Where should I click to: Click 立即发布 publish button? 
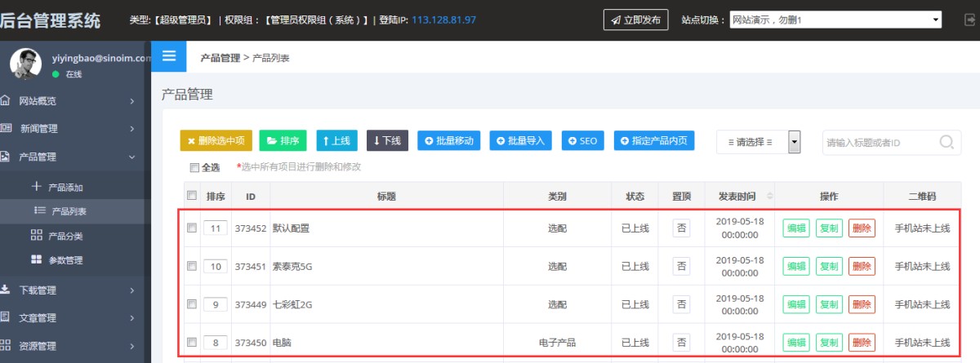point(635,20)
